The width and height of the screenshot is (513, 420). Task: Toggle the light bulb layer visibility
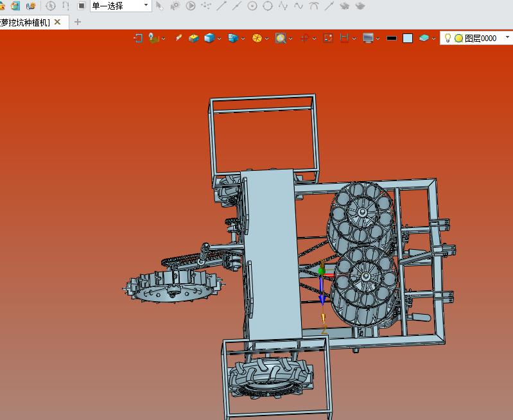tap(448, 38)
